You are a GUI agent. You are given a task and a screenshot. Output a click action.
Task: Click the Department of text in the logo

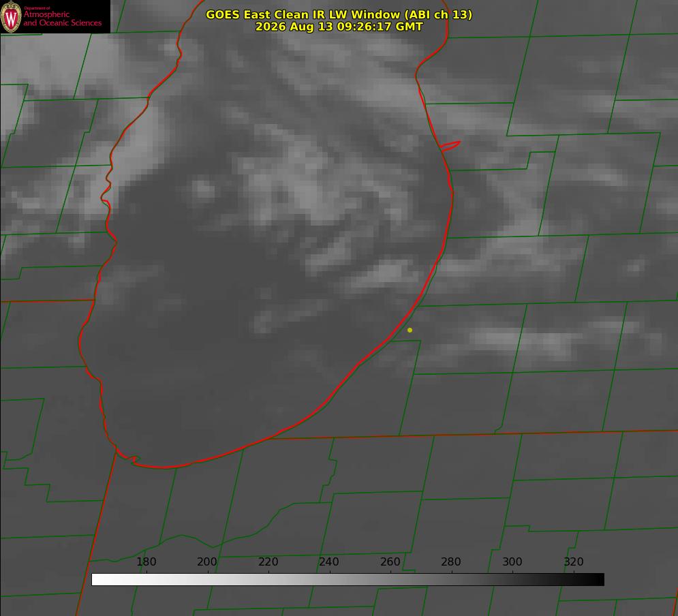click(37, 7)
